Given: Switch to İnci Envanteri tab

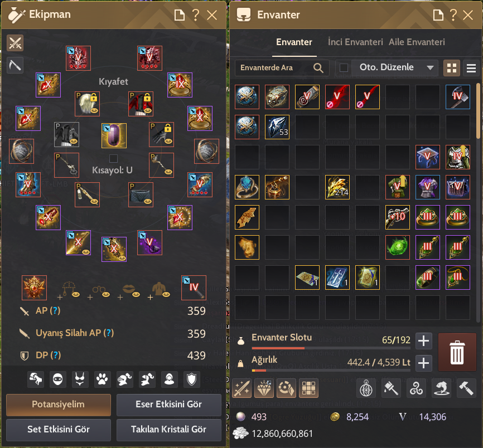Looking at the screenshot, I should pos(355,42).
